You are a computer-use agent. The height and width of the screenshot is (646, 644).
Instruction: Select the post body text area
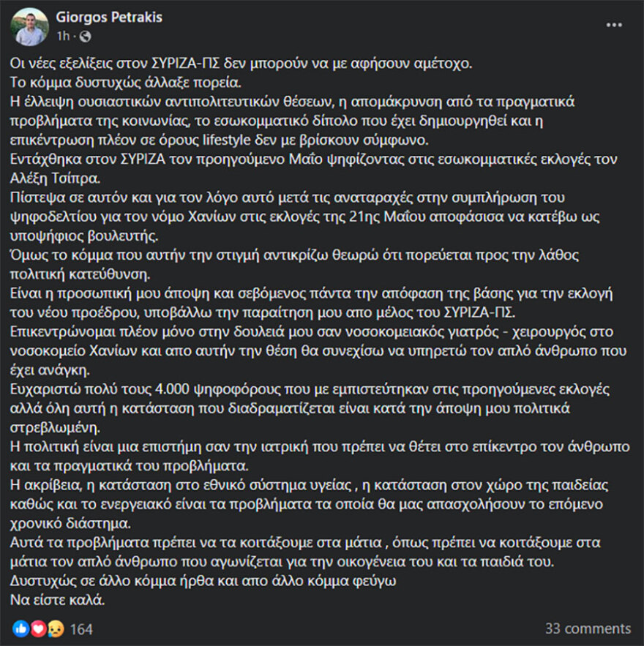(322, 329)
